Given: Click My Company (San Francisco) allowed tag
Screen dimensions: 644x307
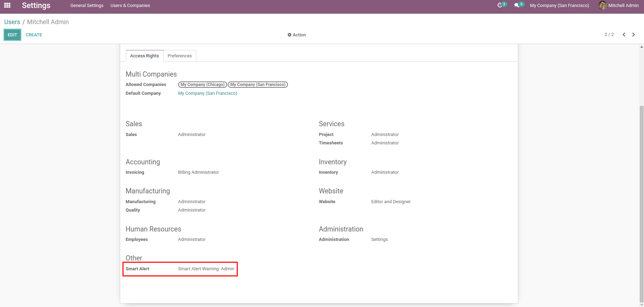Looking at the screenshot, I should coord(258,85).
